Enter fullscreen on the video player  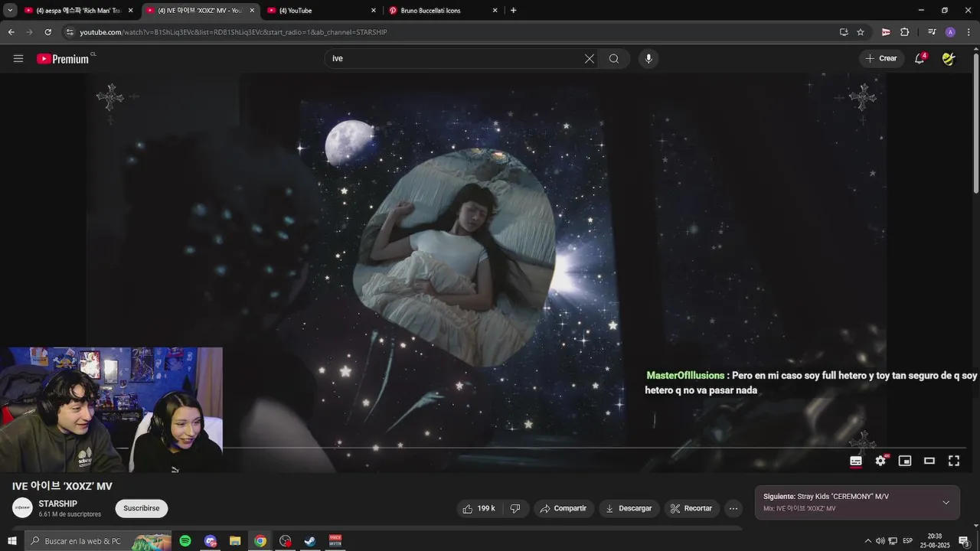tap(954, 461)
